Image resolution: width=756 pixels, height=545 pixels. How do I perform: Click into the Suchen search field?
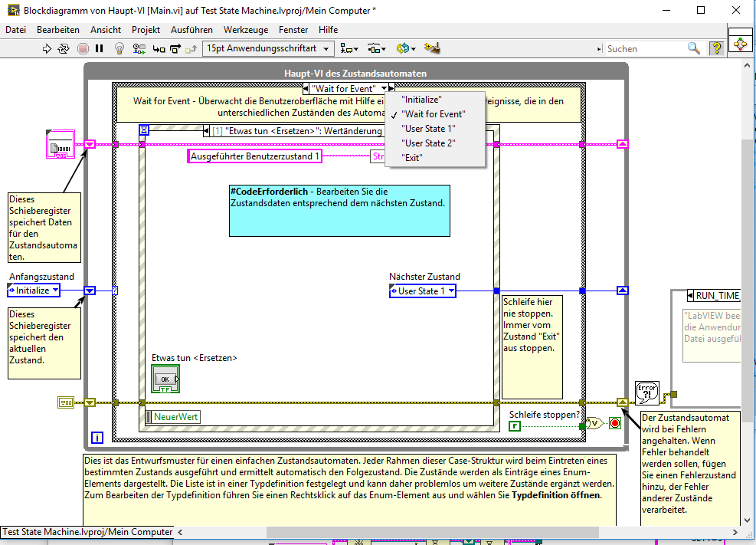(x=643, y=48)
